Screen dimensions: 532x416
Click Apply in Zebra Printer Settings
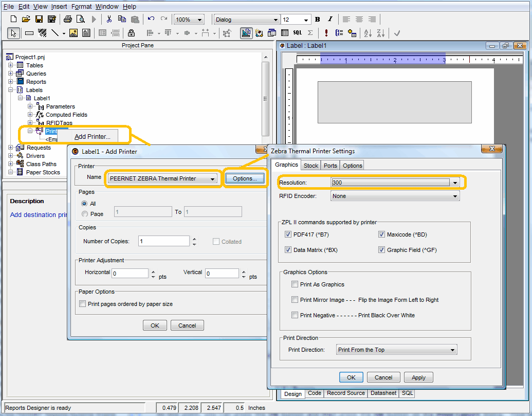(418, 377)
